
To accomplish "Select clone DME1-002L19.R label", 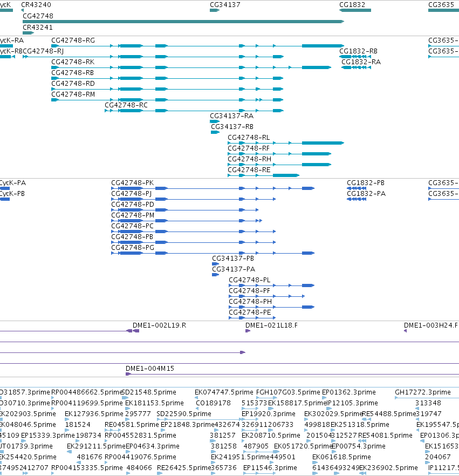I will coord(159,325).
